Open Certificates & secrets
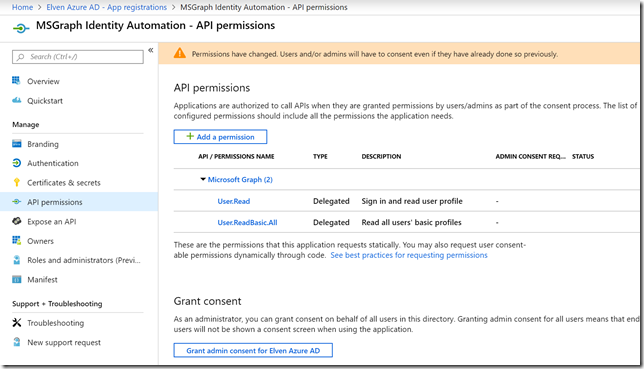Image resolution: width=644 pixels, height=369 pixels. click(64, 182)
